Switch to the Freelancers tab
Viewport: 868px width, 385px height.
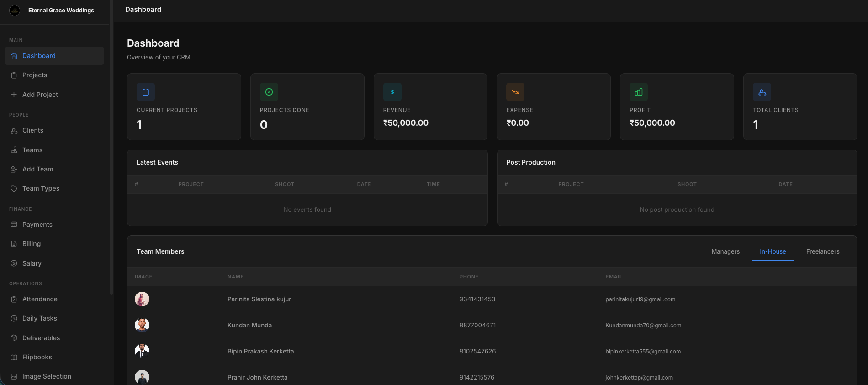[x=823, y=251]
